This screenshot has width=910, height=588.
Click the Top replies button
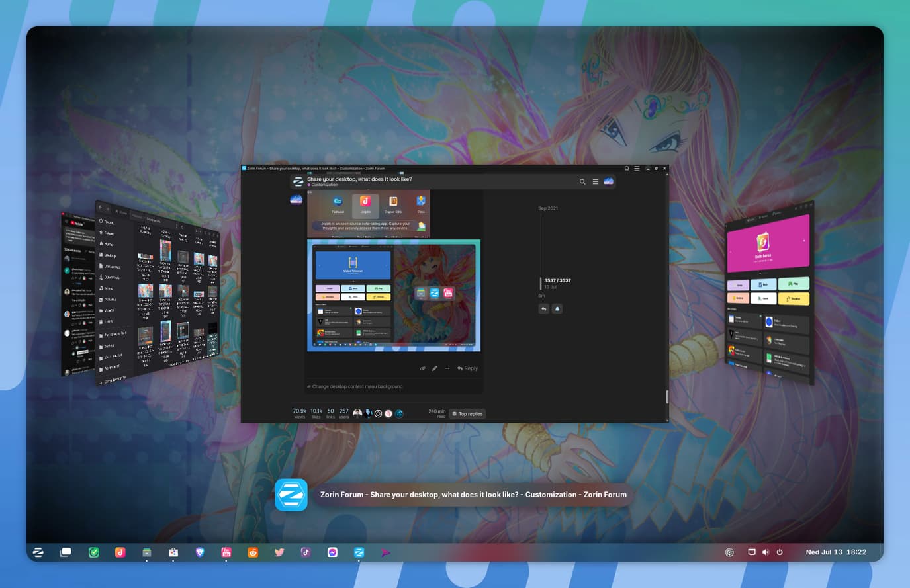(x=468, y=414)
